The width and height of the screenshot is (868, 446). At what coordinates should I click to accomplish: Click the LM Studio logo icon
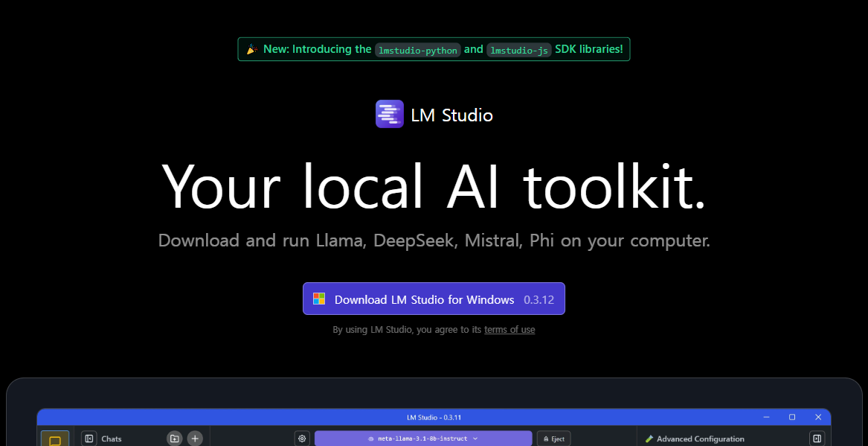point(390,114)
